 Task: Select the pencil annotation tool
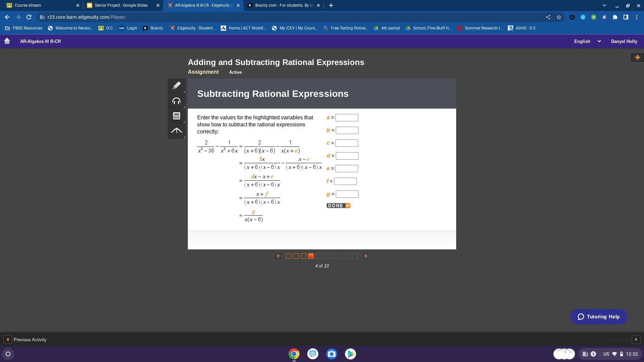pos(176,85)
